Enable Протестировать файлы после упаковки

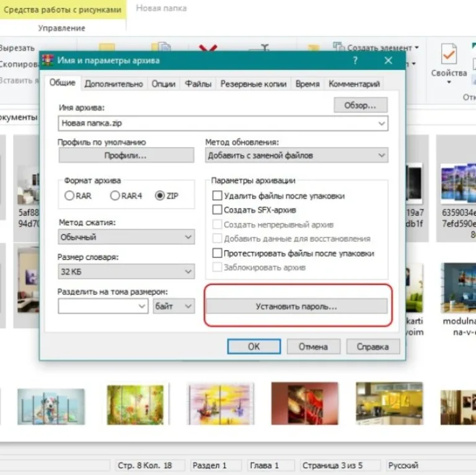click(x=217, y=253)
